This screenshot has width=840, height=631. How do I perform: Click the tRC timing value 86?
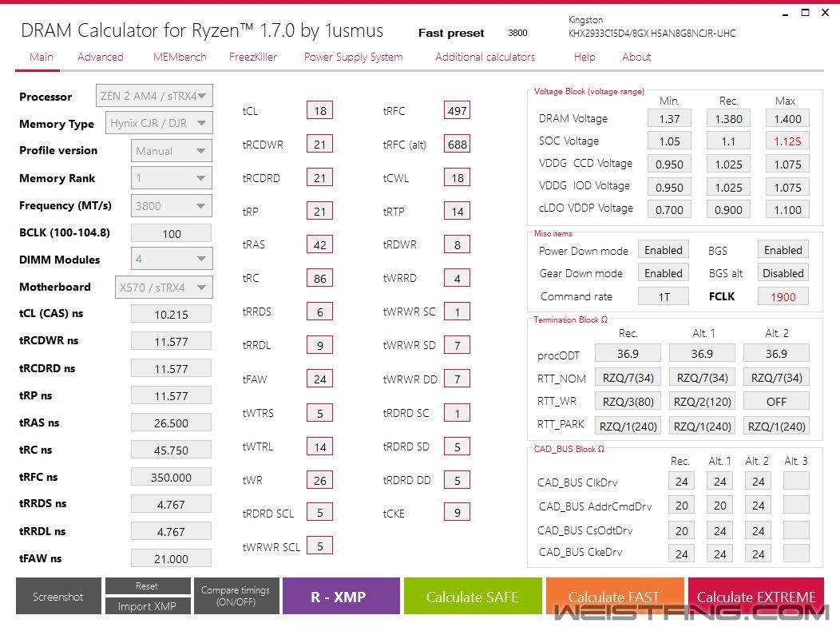point(320,278)
